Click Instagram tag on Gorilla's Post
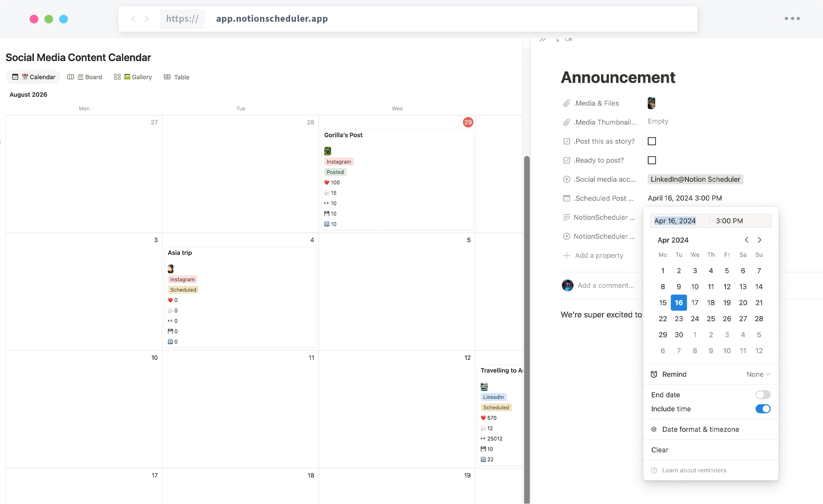This screenshot has width=823, height=504. (339, 162)
